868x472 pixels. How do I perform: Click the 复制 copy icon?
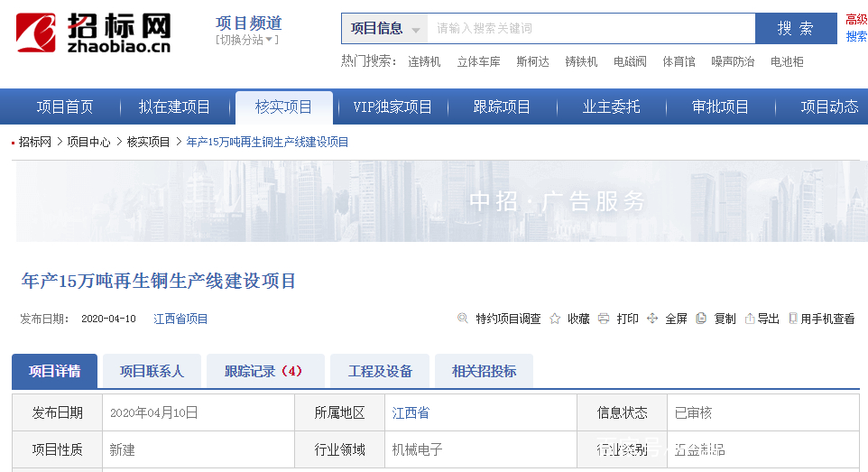point(701,319)
